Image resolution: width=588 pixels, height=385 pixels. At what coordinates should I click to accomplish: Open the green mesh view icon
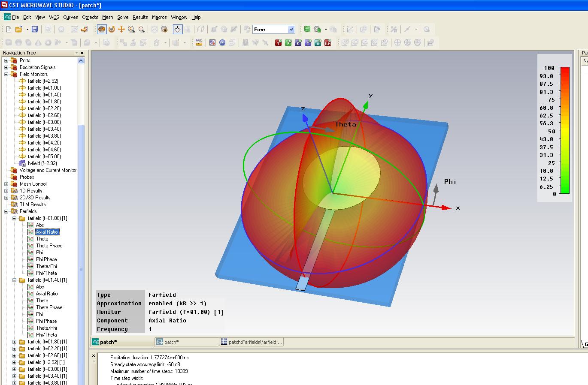307,29
